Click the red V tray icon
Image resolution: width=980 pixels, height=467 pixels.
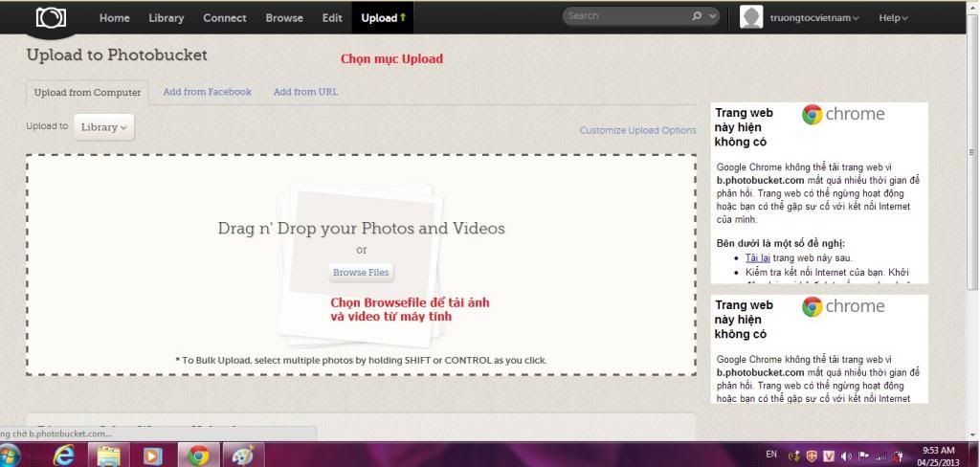pyautogui.click(x=830, y=456)
